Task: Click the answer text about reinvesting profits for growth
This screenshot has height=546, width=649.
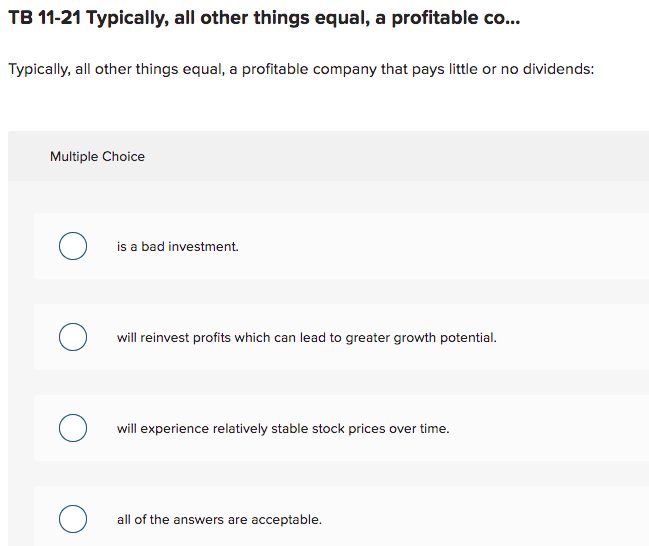Action: pyautogui.click(x=306, y=337)
